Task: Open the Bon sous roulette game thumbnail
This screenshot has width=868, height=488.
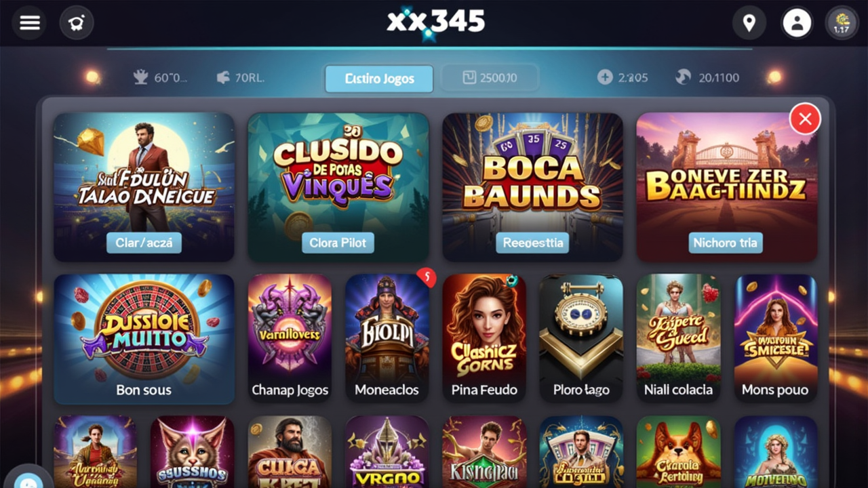Action: pos(144,339)
